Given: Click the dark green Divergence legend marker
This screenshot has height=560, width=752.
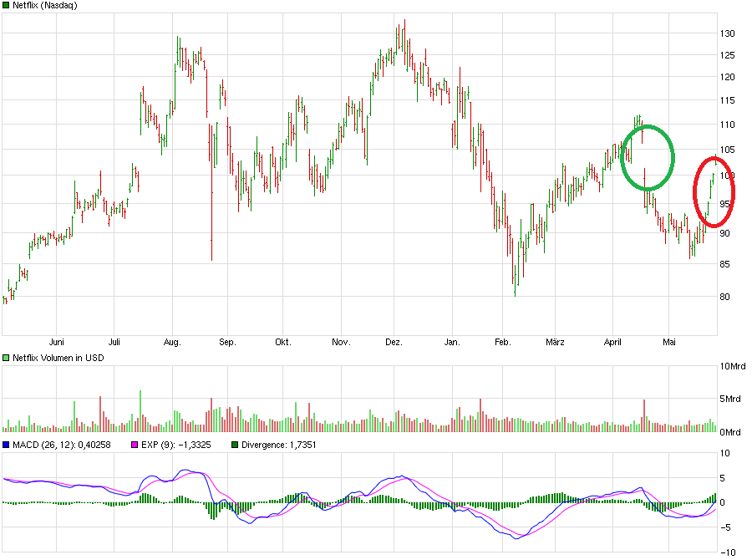Looking at the screenshot, I should 236,444.
